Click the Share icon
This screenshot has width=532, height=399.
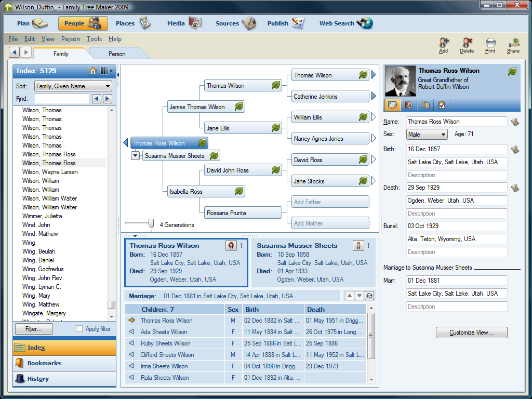(x=513, y=43)
